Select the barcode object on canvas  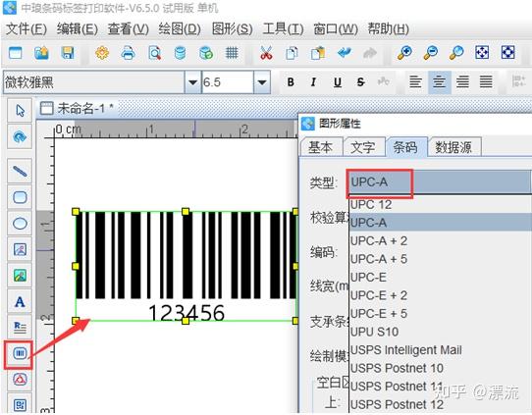pos(186,266)
